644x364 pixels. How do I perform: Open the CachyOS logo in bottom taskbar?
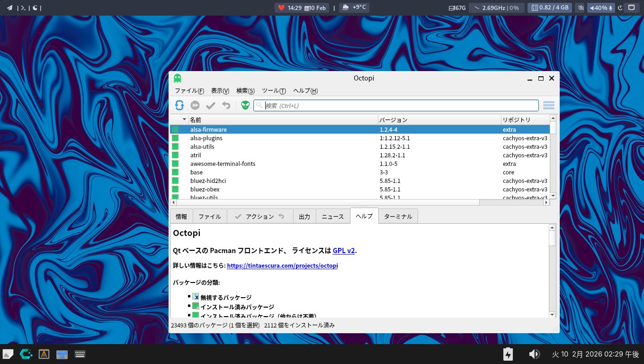pos(26,354)
